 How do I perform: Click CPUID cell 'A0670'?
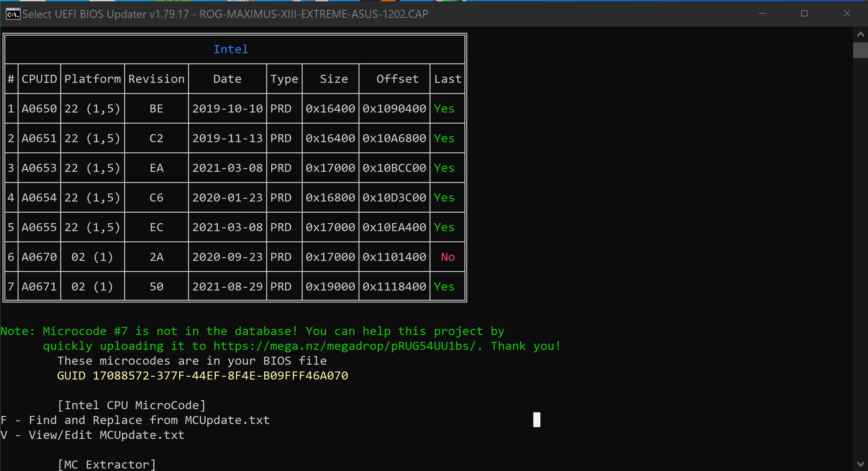(40, 257)
